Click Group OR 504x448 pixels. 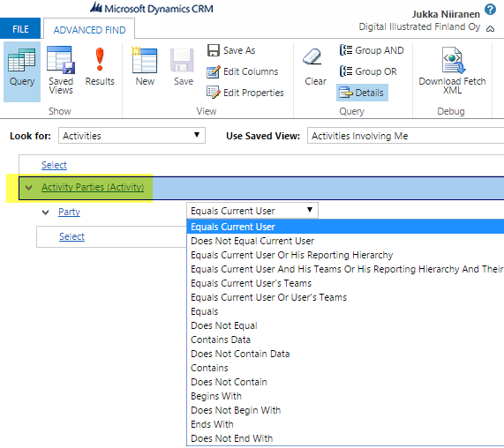pos(368,71)
